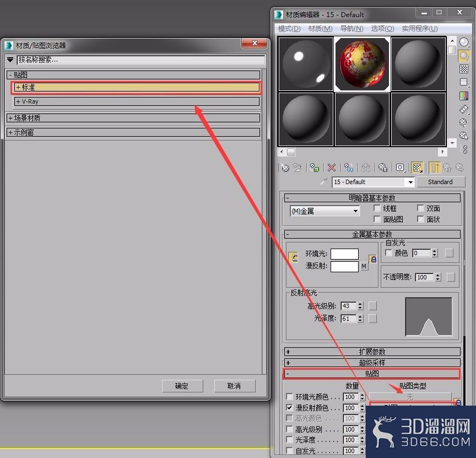Click the M map button beside 漫反射

pyautogui.click(x=364, y=266)
